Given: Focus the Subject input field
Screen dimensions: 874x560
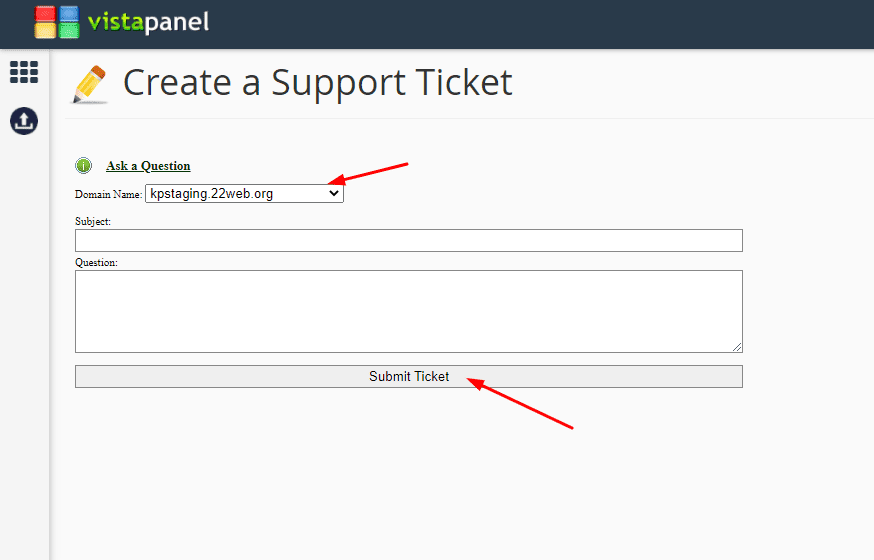Looking at the screenshot, I should tap(409, 240).
